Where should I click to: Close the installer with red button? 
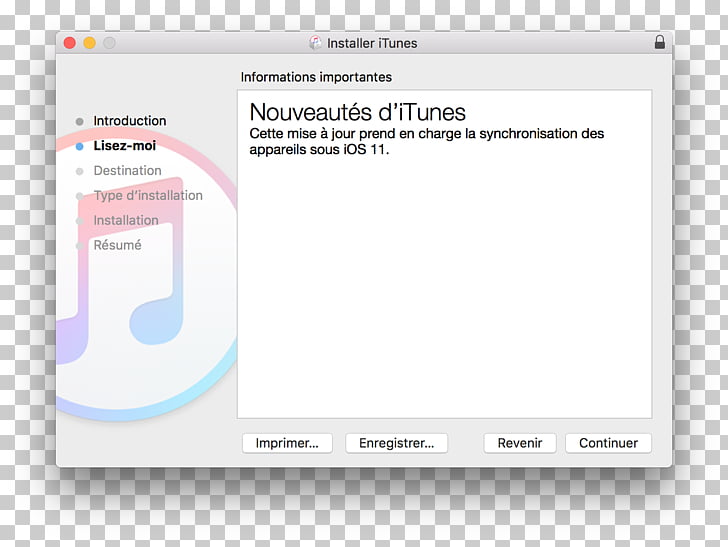[x=70, y=43]
